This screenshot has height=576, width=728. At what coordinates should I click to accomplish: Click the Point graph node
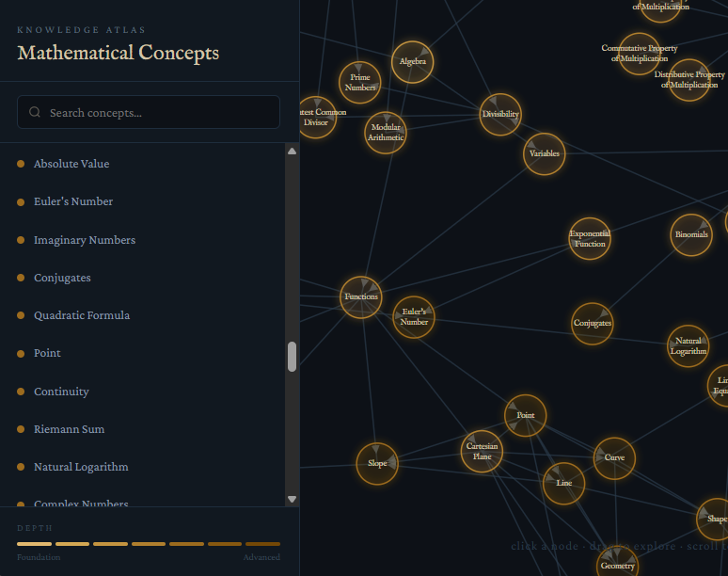(525, 415)
